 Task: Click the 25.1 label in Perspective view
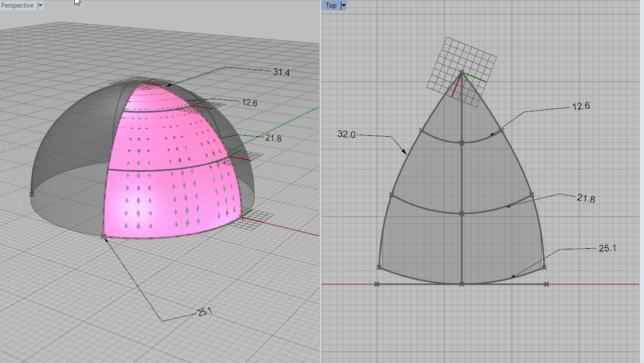[x=205, y=312]
